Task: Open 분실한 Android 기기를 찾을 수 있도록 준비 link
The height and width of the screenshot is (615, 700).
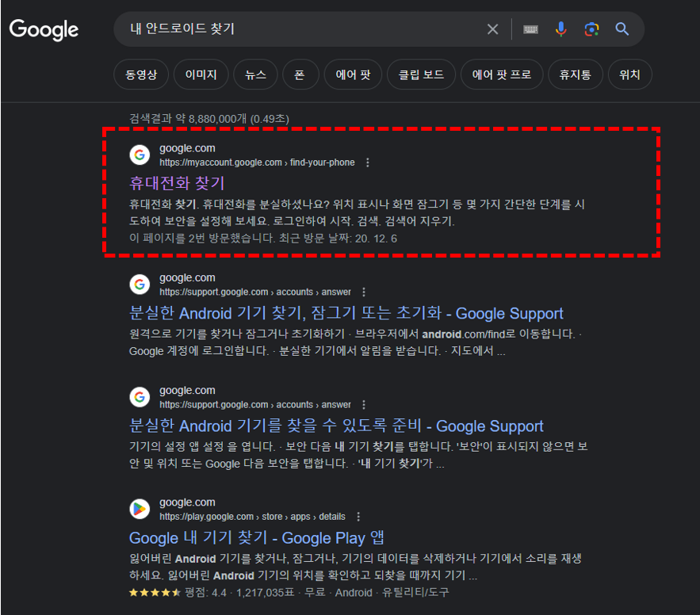Action: pyautogui.click(x=336, y=426)
